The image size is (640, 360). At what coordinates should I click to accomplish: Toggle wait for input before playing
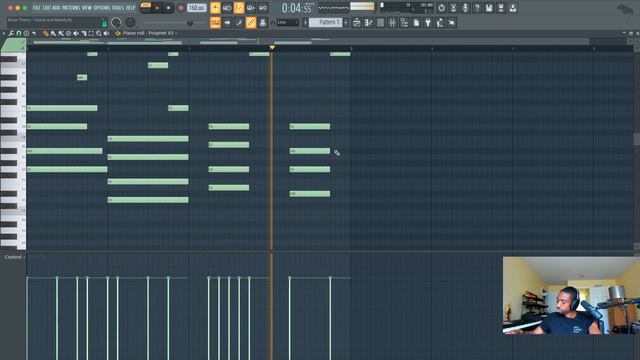227,8
